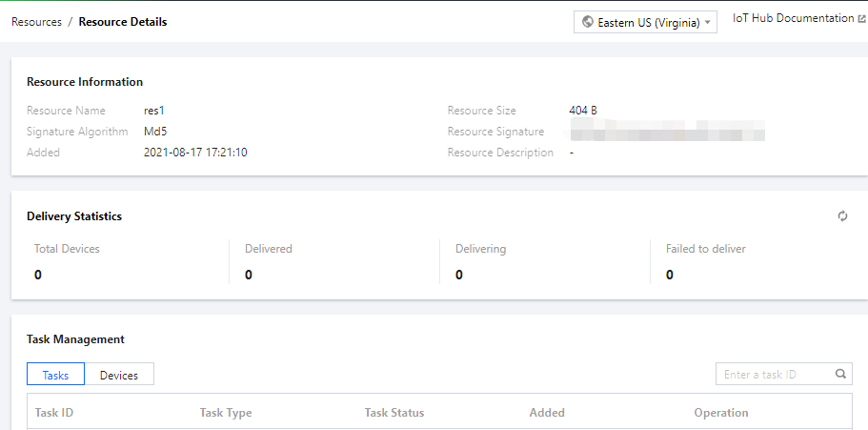
Task: Click the search magnifier icon
Action: coord(840,375)
